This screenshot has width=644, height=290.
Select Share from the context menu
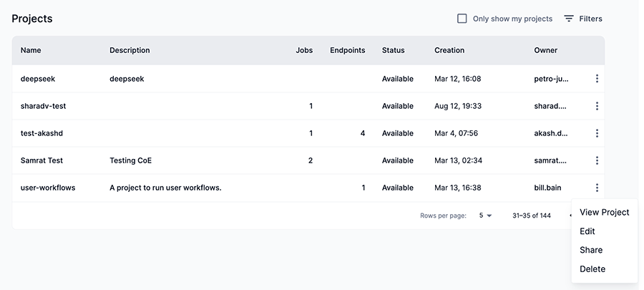pyautogui.click(x=591, y=250)
